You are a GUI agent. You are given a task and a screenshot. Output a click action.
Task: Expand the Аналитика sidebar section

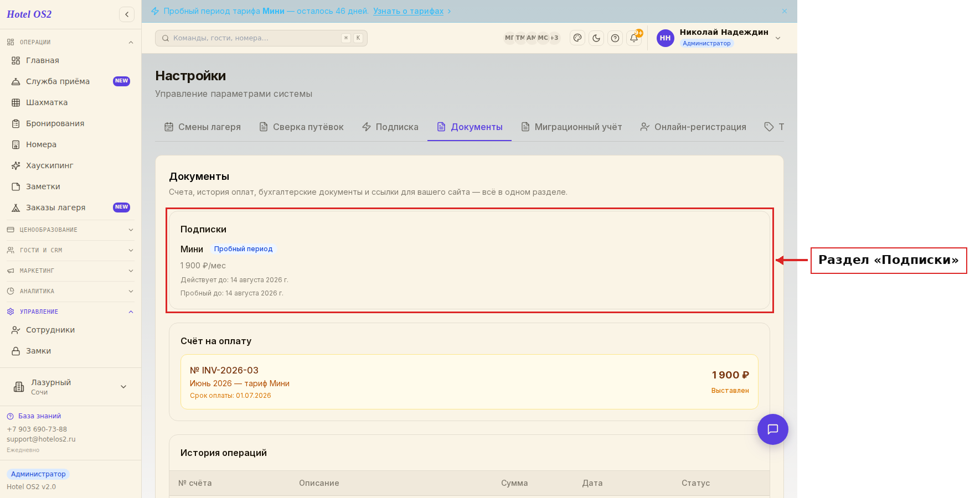tap(70, 291)
